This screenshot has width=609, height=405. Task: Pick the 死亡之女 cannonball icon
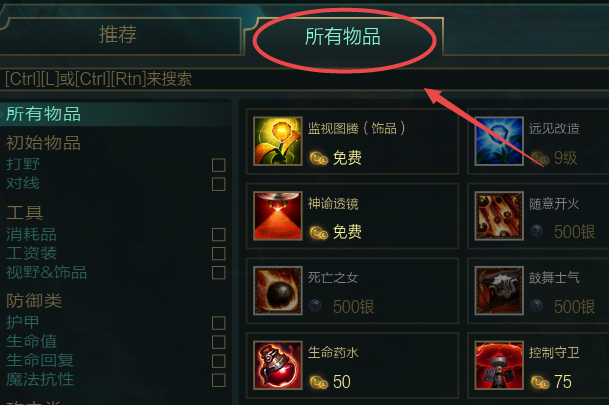point(278,290)
